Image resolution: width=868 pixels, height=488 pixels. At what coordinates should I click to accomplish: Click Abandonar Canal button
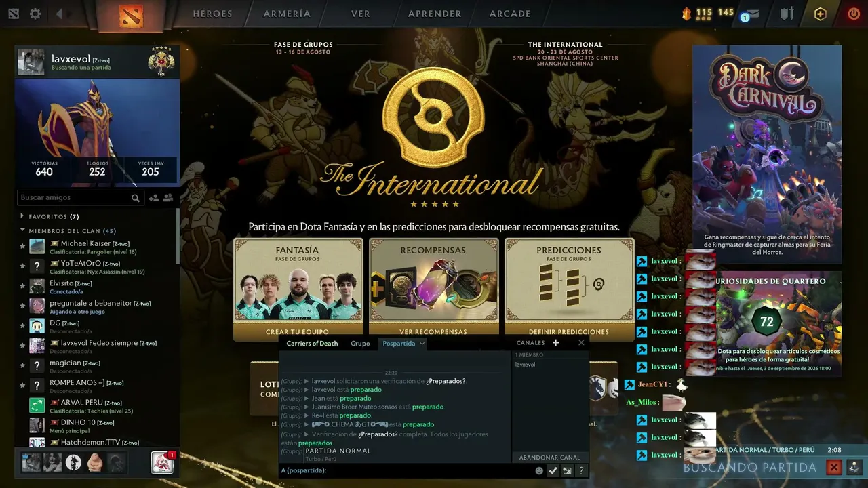(550, 457)
